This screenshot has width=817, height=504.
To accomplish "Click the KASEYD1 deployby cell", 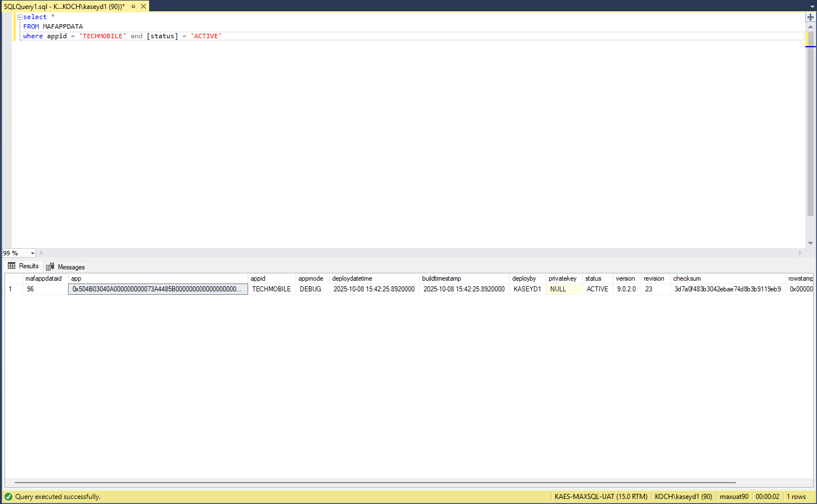I will coord(528,289).
